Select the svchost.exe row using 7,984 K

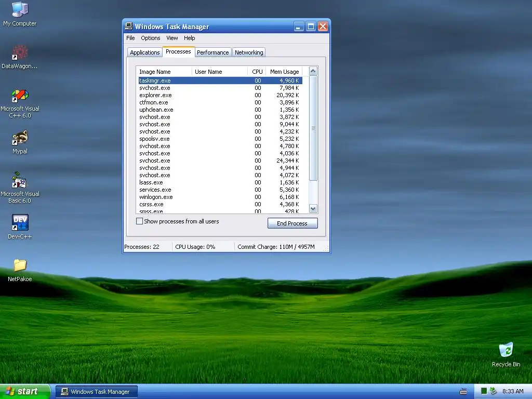[x=220, y=88]
